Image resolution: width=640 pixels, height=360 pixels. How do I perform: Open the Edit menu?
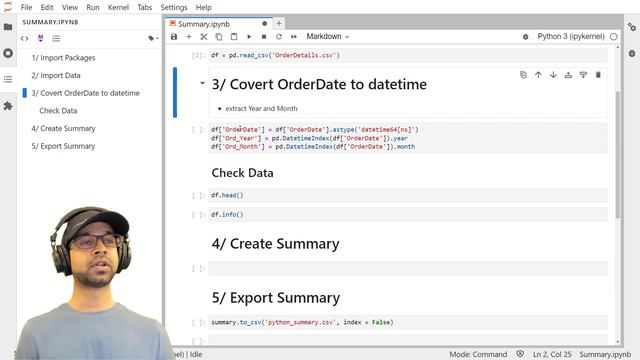(47, 7)
